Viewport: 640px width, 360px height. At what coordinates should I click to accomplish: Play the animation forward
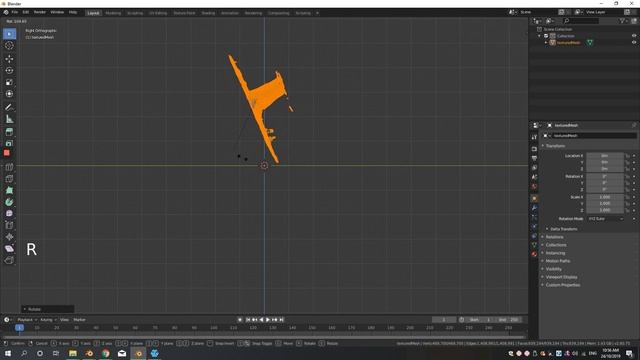(x=268, y=320)
